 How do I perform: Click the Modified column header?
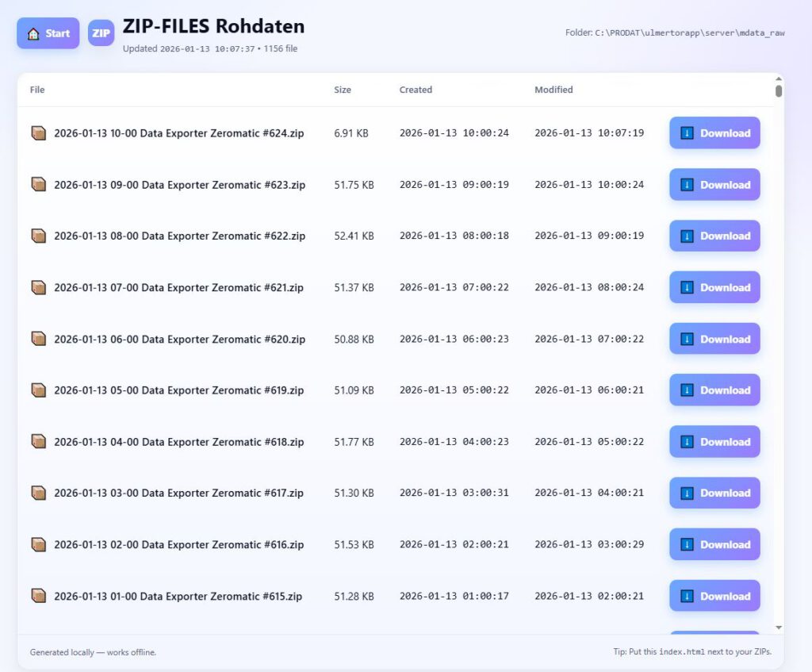553,90
